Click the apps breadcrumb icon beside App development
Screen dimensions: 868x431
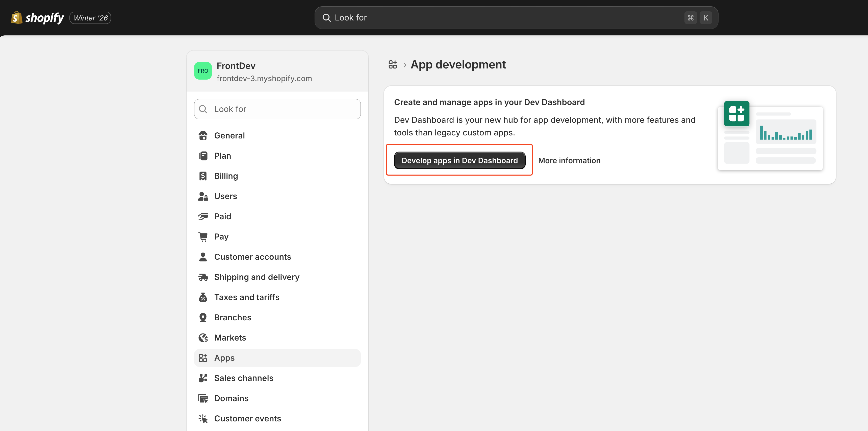393,64
